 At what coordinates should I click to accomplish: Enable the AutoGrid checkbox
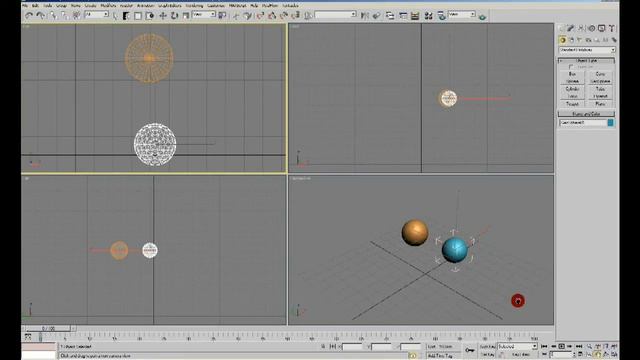[571, 67]
